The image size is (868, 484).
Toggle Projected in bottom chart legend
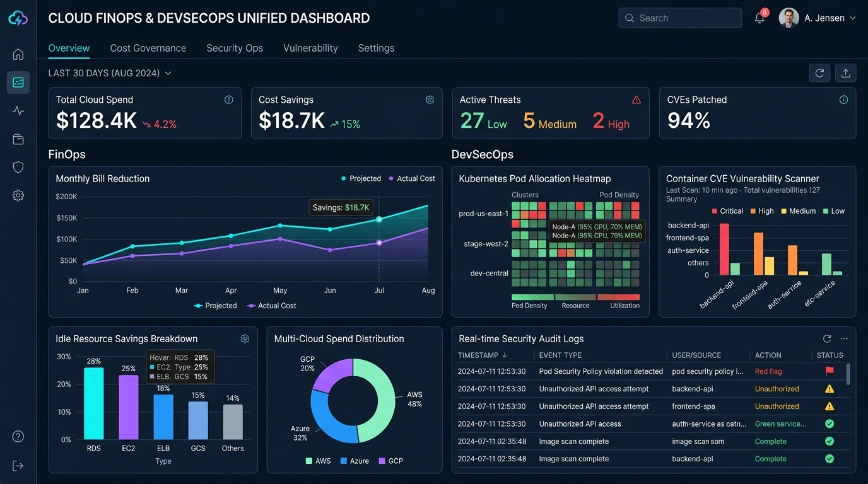pyautogui.click(x=216, y=306)
